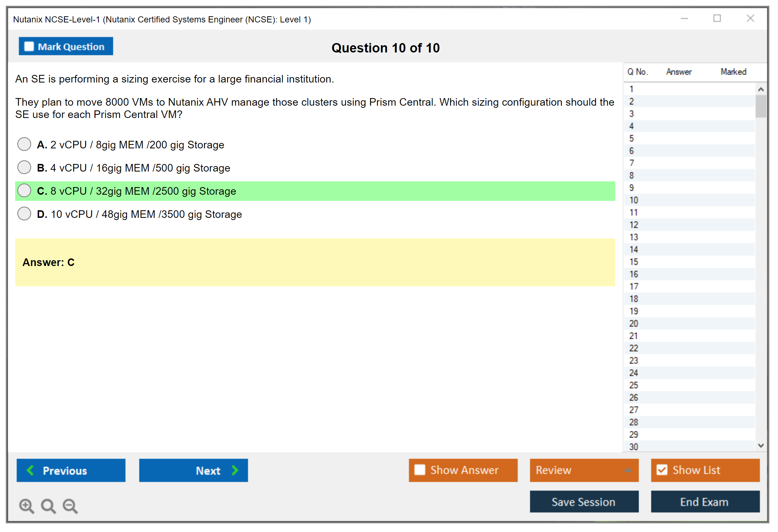The image size is (778, 532).
Task: Maximize the exam window
Action: point(717,18)
